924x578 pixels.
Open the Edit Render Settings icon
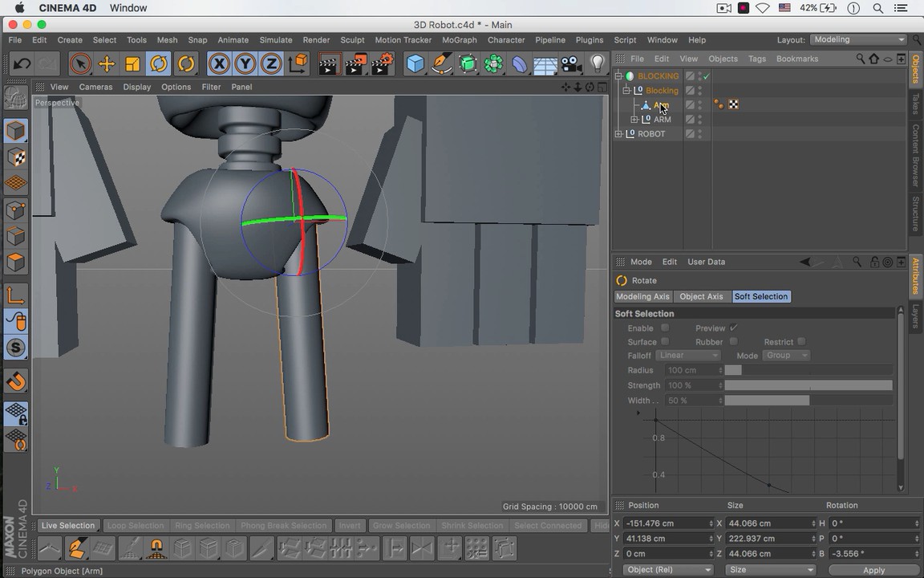pos(383,64)
